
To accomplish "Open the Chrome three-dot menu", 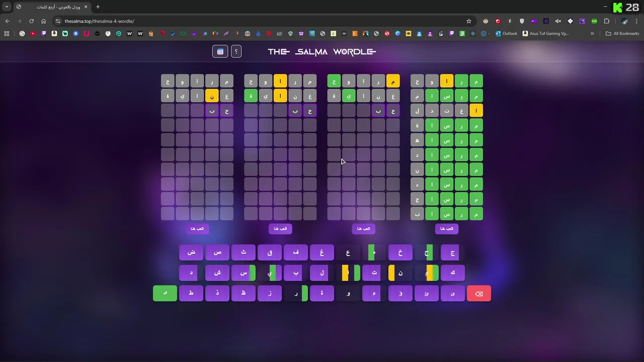I will 637,21.
